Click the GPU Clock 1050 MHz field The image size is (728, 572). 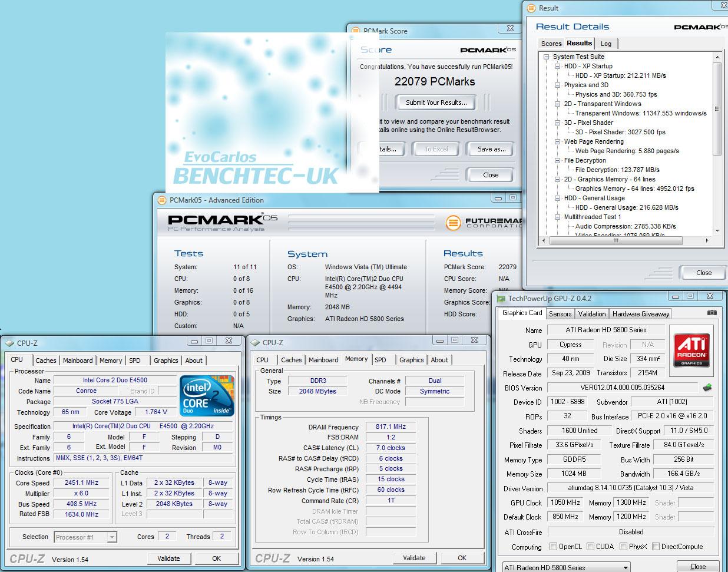pos(565,502)
